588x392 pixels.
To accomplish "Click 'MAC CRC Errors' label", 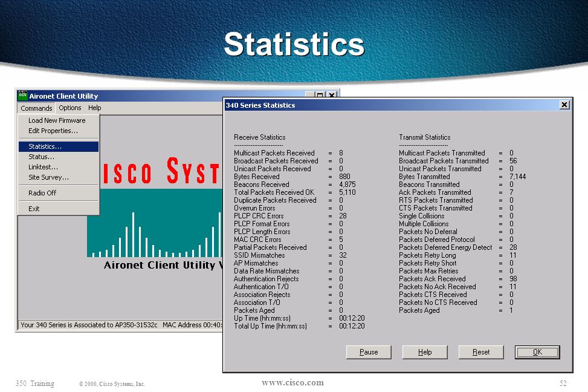I will (x=257, y=240).
